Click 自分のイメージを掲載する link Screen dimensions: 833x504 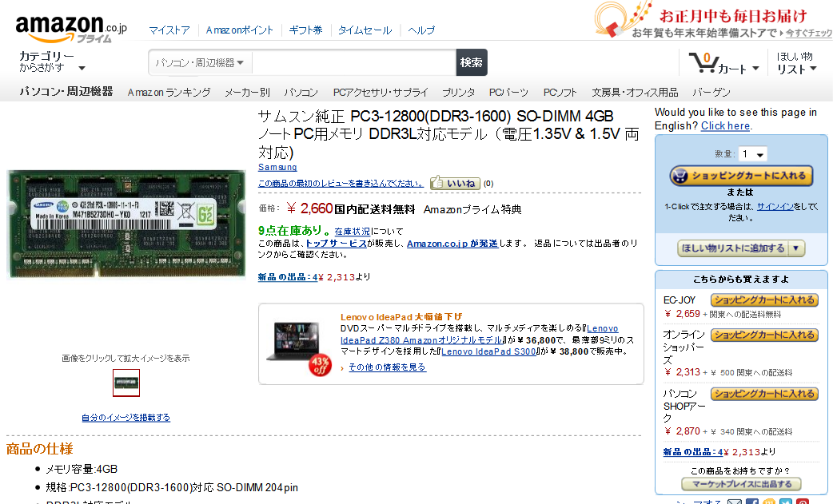click(126, 418)
